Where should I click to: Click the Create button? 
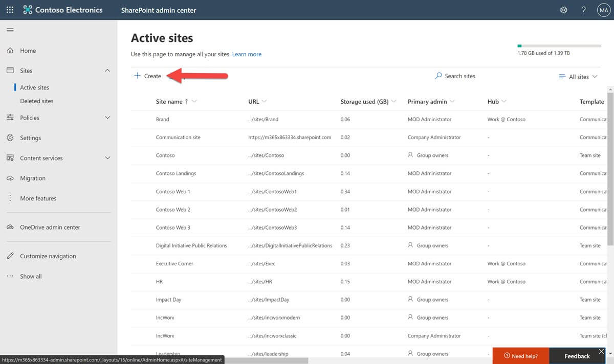(x=147, y=76)
